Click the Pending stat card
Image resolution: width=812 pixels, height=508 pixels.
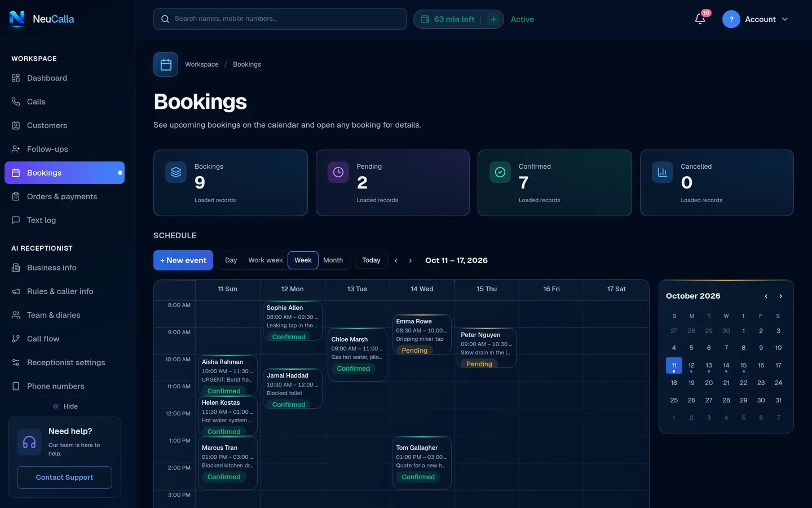coord(392,183)
